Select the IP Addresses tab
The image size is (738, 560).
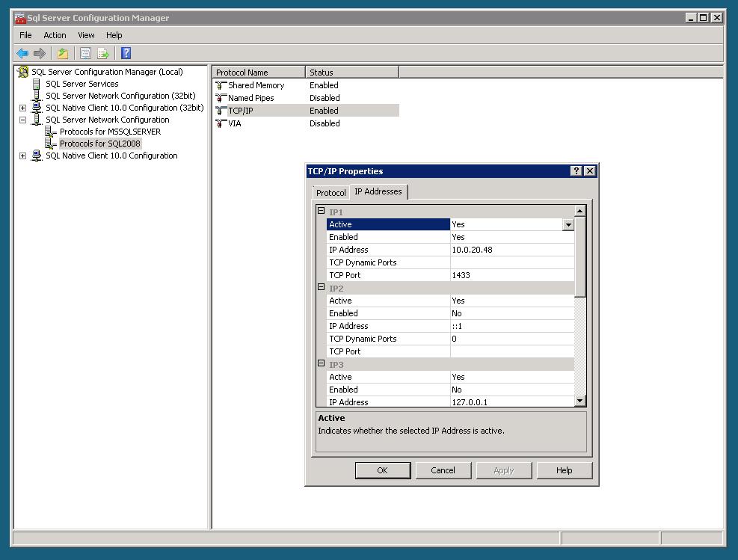(x=378, y=191)
